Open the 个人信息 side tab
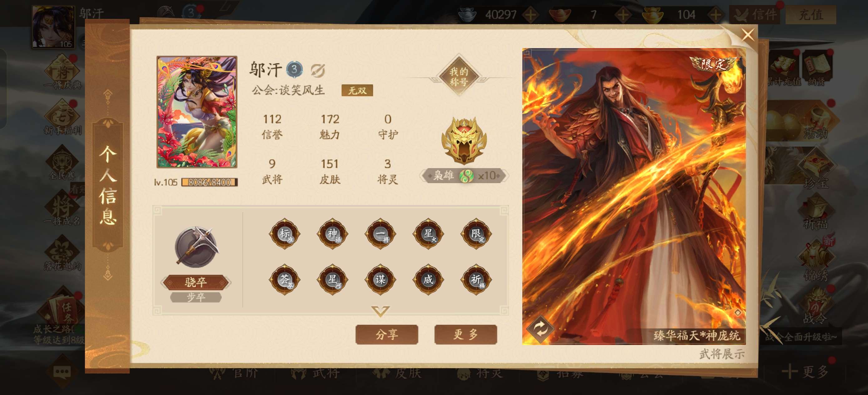This screenshot has height=395, width=868. click(108, 185)
